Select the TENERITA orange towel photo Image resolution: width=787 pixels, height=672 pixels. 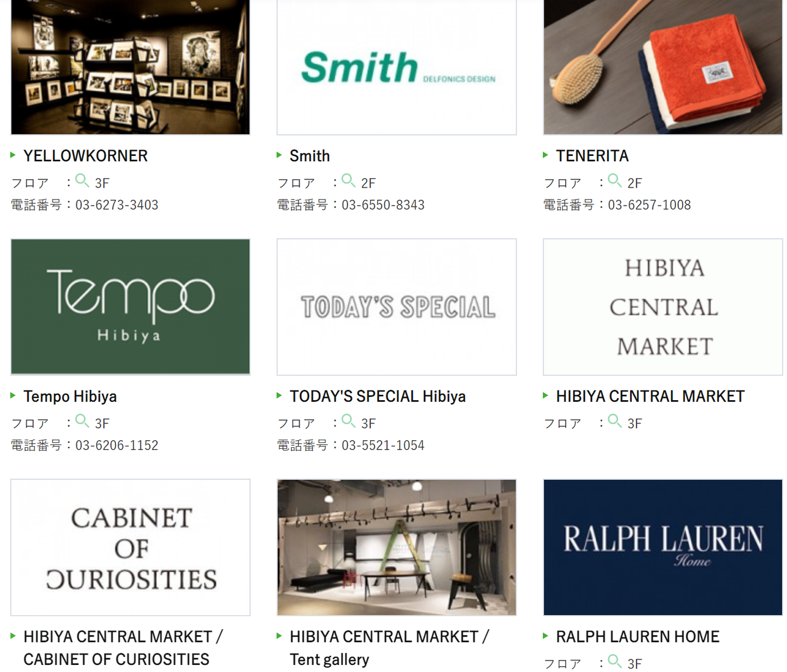[x=663, y=67]
